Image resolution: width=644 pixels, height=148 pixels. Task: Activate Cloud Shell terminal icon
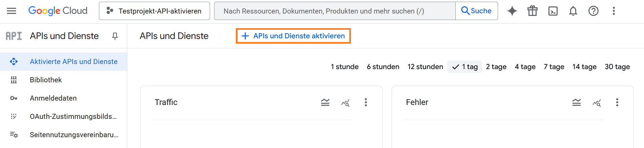point(553,11)
